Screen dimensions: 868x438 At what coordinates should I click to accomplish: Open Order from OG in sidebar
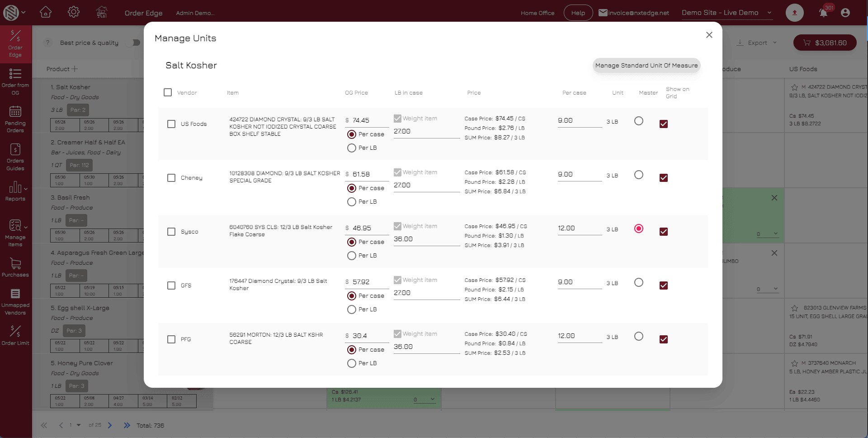pos(15,82)
